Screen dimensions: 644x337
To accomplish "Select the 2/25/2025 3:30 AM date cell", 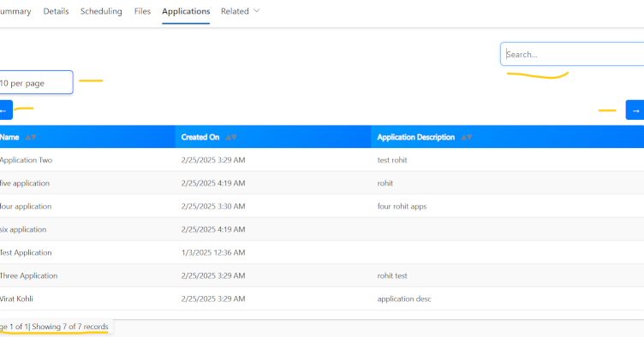I will 213,206.
